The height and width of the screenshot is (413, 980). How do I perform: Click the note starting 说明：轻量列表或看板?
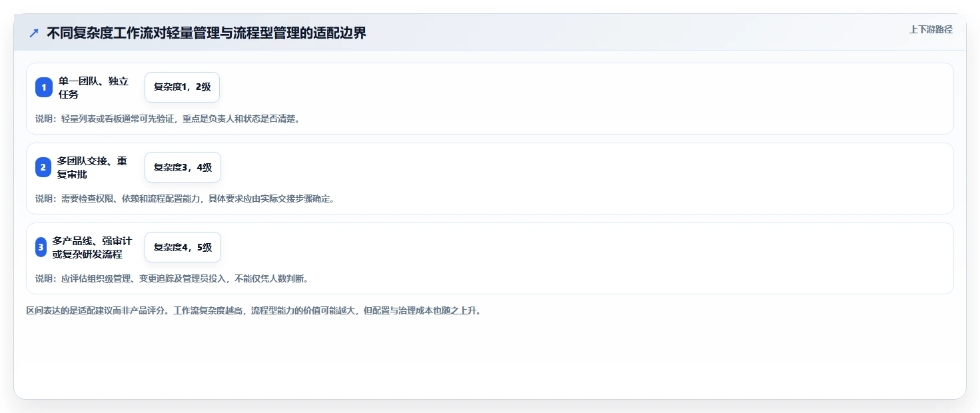pos(167,119)
